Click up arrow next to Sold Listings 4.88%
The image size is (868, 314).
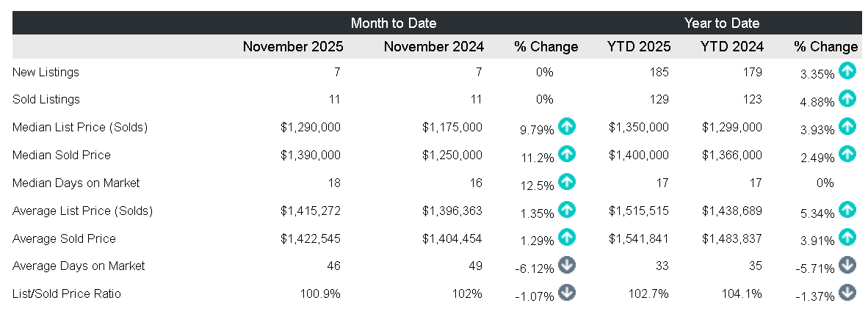(x=847, y=98)
